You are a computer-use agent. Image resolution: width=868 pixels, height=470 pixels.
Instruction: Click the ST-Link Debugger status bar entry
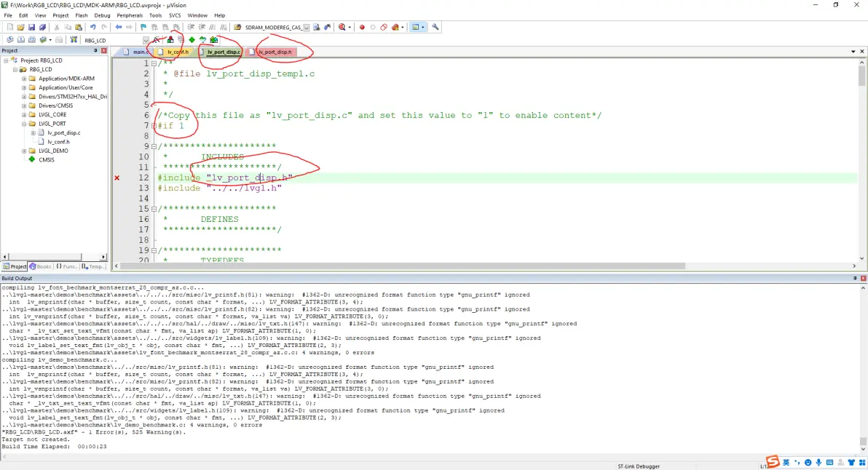[x=639, y=466]
